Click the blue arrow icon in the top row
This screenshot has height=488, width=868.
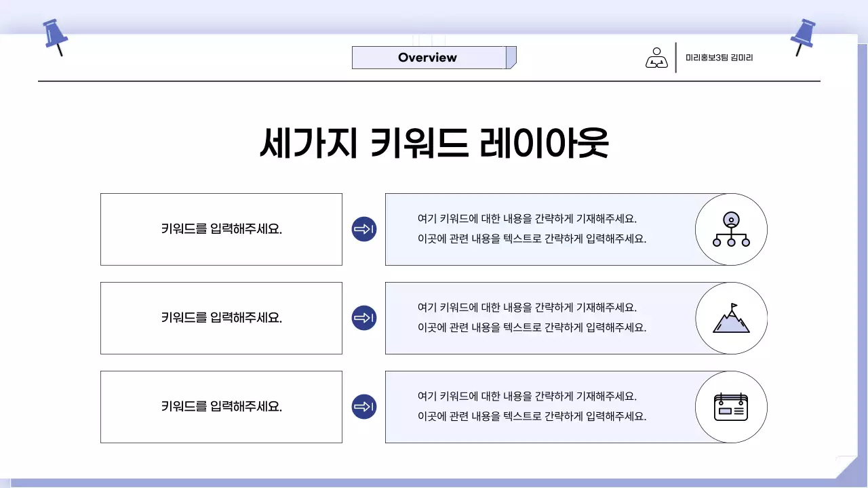(364, 229)
